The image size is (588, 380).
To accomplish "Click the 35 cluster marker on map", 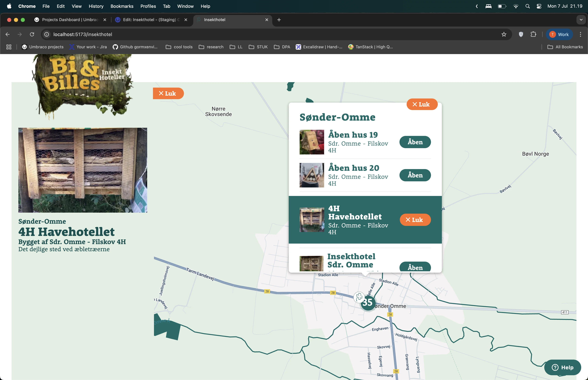I will point(368,303).
